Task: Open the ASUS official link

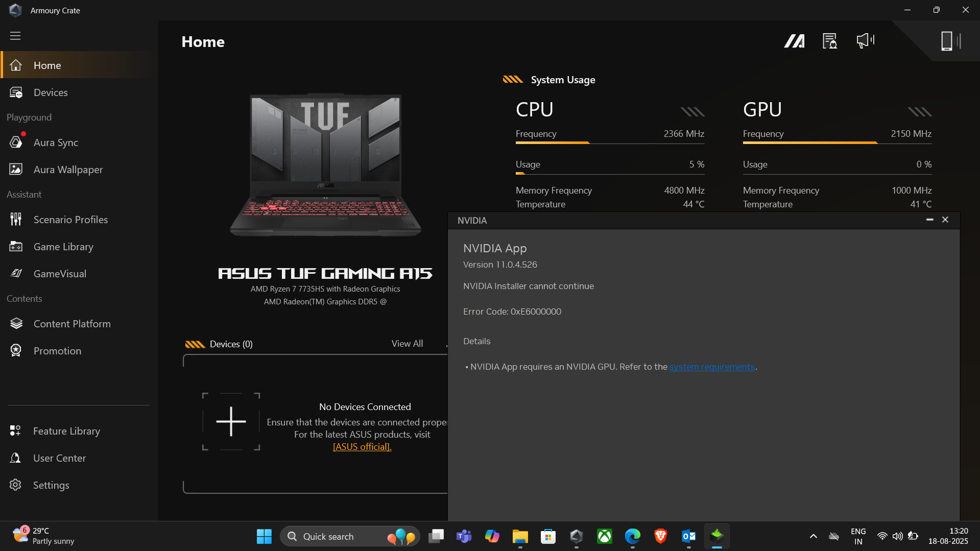Action: (362, 447)
